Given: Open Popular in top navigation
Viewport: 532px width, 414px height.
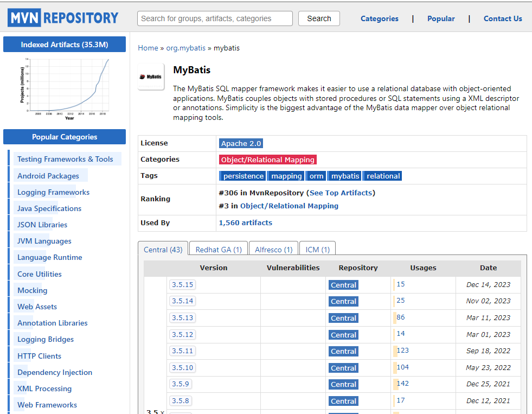Looking at the screenshot, I should click(x=441, y=18).
